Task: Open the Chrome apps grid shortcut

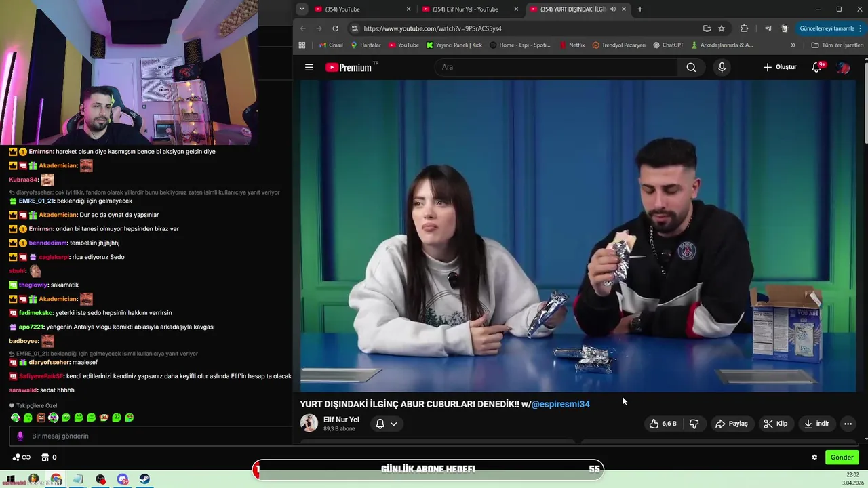Action: click(x=302, y=45)
